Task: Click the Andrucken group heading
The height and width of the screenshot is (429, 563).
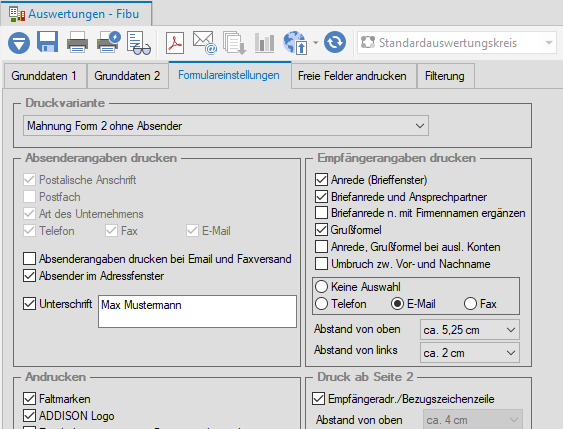Action: pos(56,377)
